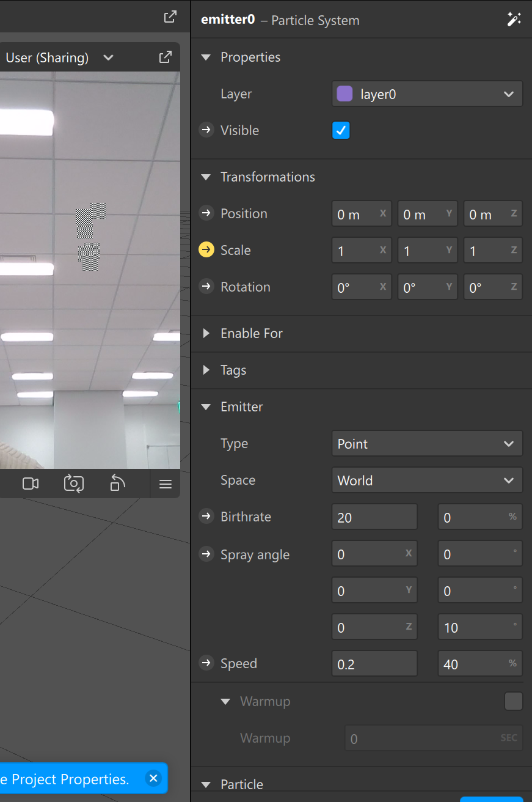The width and height of the screenshot is (532, 802).
Task: Click the Speed value field showing 0.2
Action: click(x=374, y=664)
